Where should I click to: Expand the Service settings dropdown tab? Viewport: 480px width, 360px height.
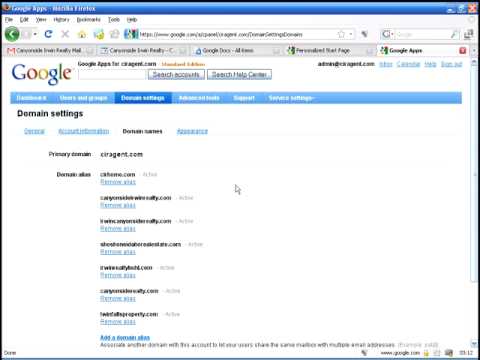[x=291, y=98]
